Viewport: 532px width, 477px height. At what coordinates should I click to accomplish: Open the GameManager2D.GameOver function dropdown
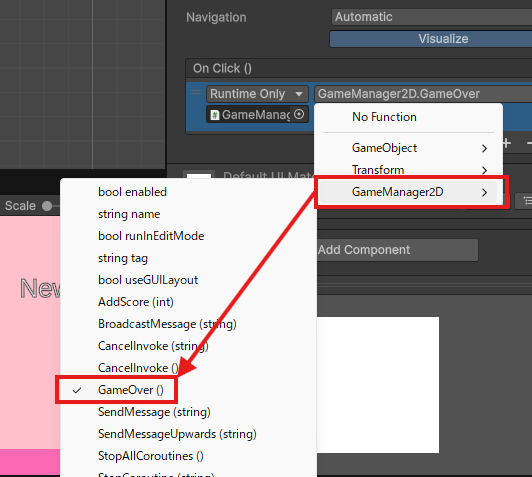pyautogui.click(x=423, y=94)
